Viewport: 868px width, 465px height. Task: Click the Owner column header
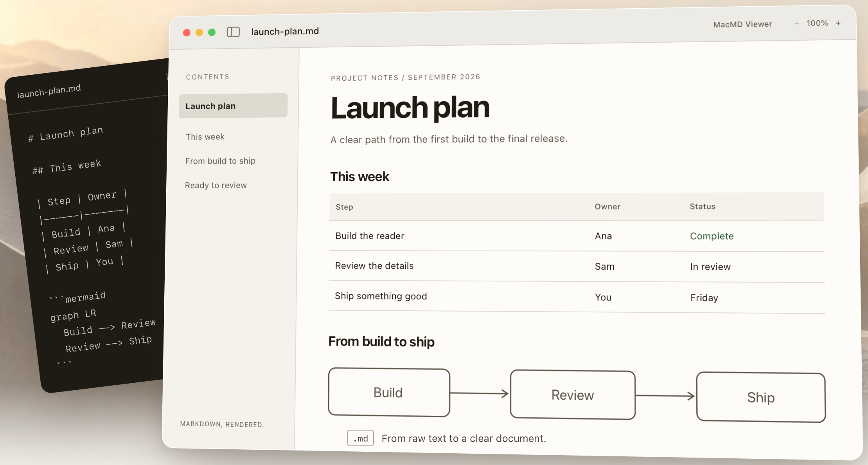(x=607, y=206)
